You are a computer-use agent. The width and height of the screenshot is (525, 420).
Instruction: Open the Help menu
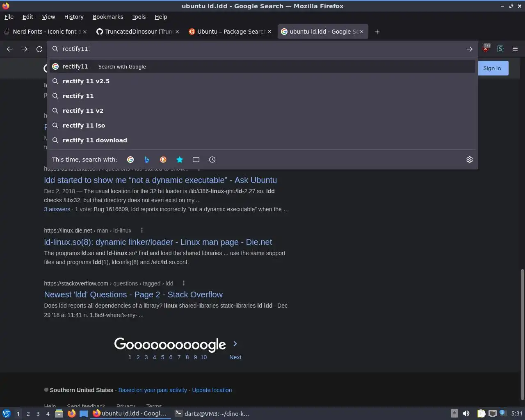[x=161, y=17]
